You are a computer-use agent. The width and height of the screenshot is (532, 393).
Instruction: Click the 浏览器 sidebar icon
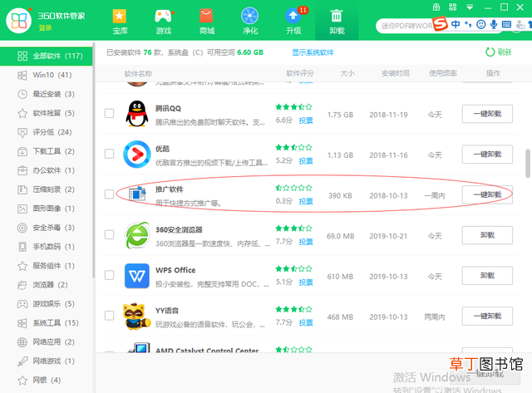(22, 285)
